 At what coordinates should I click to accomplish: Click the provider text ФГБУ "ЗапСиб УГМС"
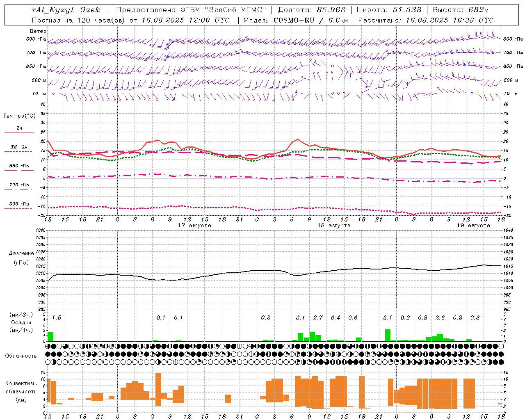point(223,10)
